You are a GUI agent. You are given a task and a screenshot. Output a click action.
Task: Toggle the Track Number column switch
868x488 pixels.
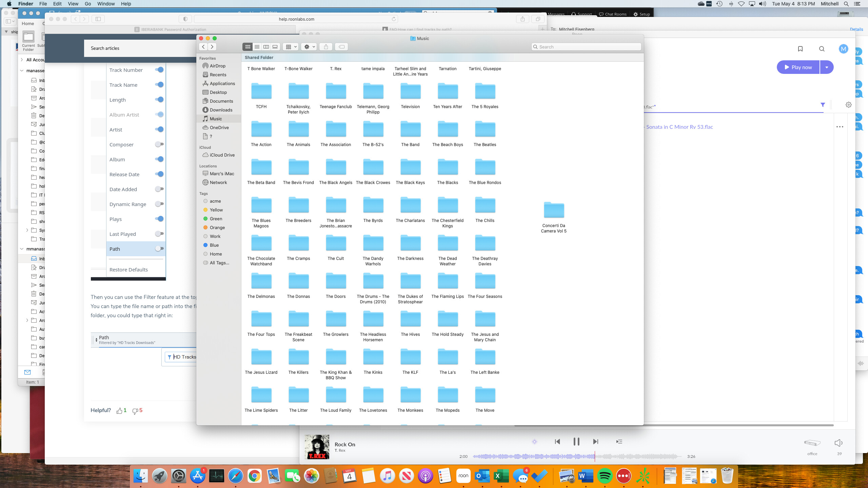[159, 70]
